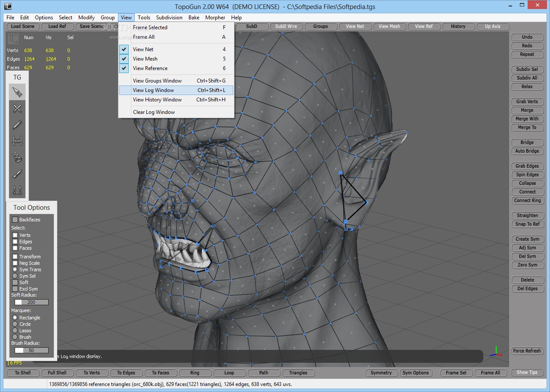Click the Connect Ring button

(527, 200)
